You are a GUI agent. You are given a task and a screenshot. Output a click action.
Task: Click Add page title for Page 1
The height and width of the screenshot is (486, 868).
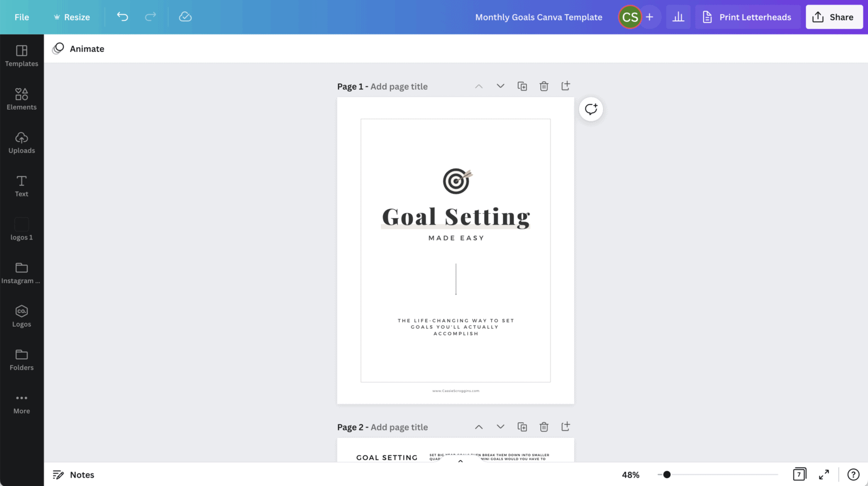(399, 86)
